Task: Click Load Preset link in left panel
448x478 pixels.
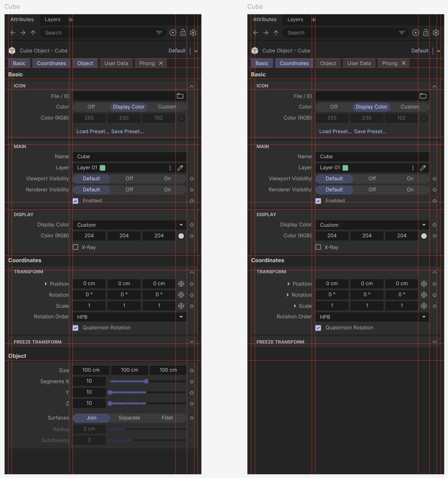Action: pos(93,131)
